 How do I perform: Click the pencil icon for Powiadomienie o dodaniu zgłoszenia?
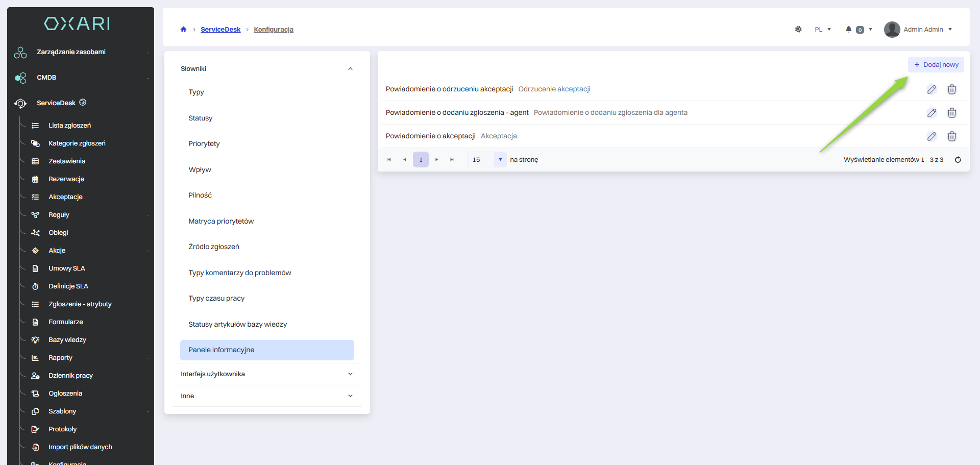pos(932,113)
